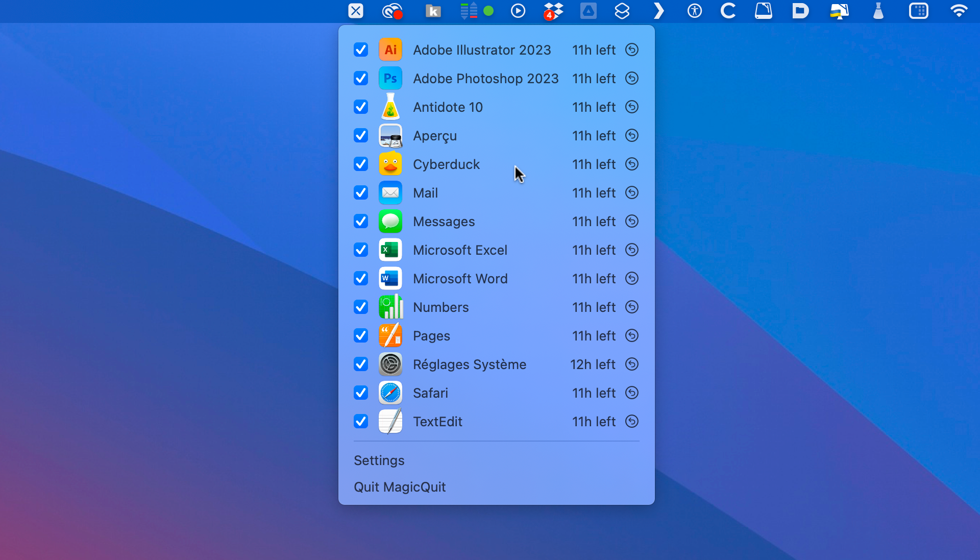Uncheck Adobe Illustrator 2023
The height and width of the screenshot is (560, 980).
pos(360,50)
